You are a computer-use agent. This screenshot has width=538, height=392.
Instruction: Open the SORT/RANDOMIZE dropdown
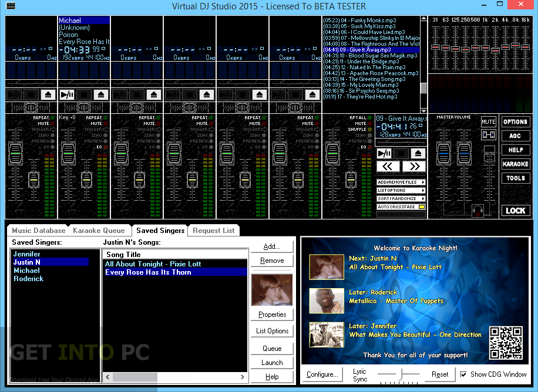[401, 198]
